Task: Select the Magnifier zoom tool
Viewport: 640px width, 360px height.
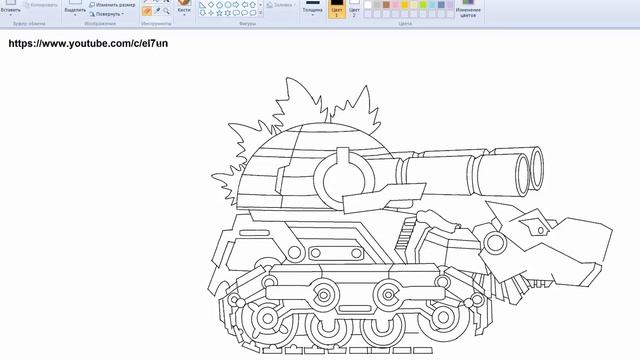Action: [x=166, y=11]
